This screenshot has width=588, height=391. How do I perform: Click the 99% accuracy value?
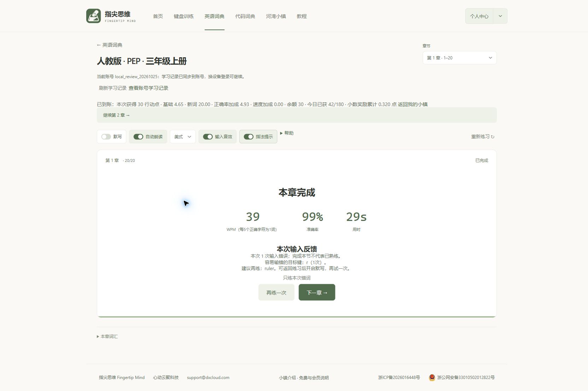(x=312, y=217)
